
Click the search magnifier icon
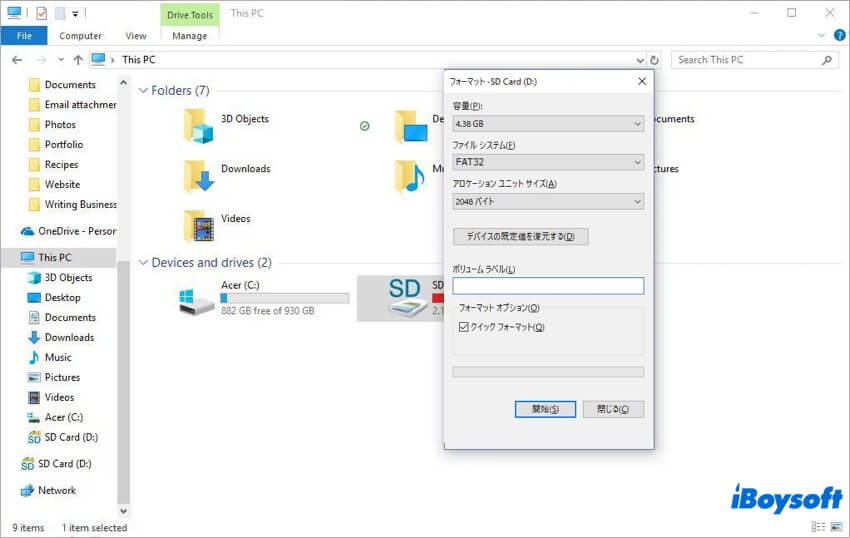[x=827, y=60]
